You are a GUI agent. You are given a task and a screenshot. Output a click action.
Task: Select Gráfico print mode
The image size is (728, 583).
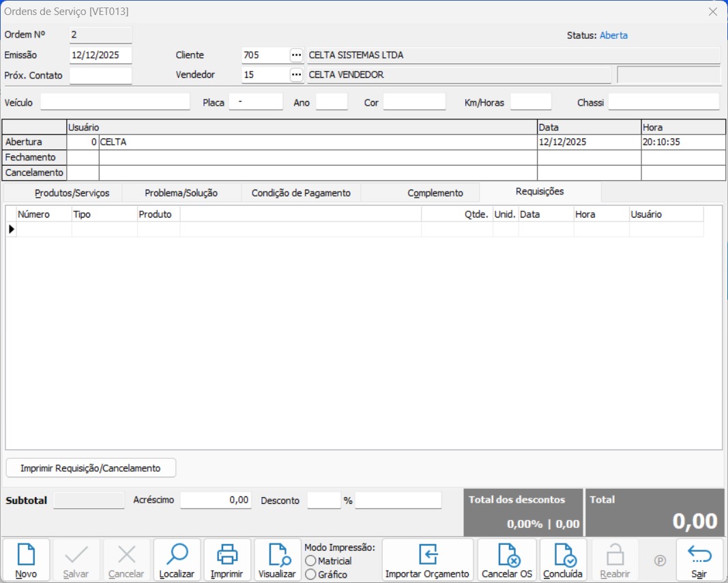point(311,575)
